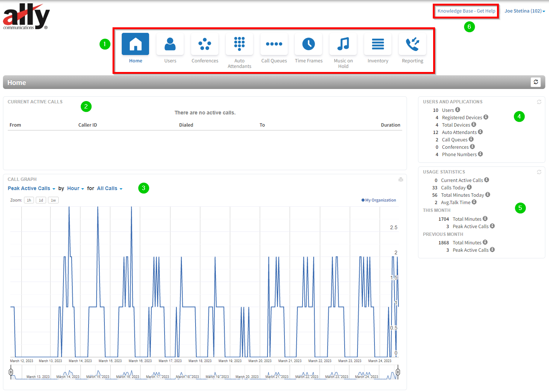Expand the Peak Active Calls dropdown
Viewport: 549px width, 392px height.
(x=31, y=188)
